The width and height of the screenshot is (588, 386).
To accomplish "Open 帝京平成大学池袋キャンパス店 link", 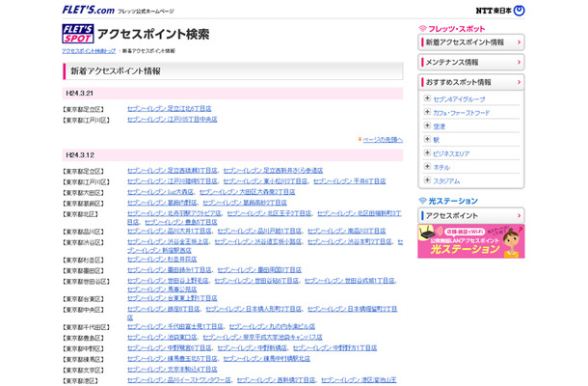I will click(x=262, y=338).
